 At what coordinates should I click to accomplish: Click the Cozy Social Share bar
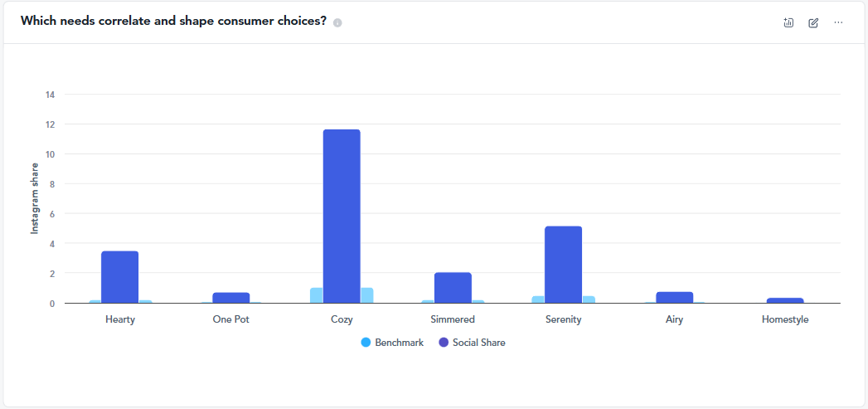coord(342,216)
